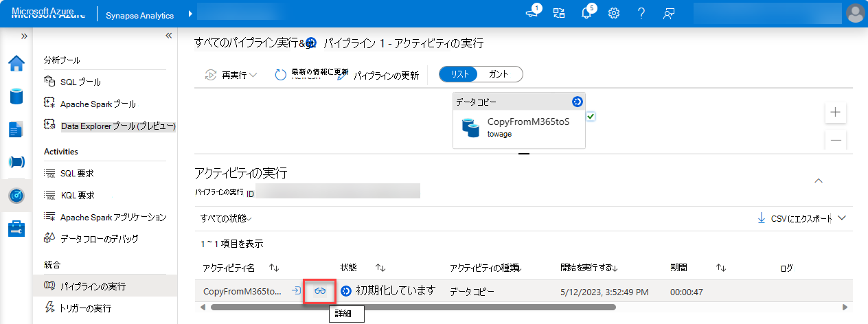Image resolution: width=868 pixels, height=324 pixels.
Task: Collapse the アクティビティの実行 section
Action: 818,181
